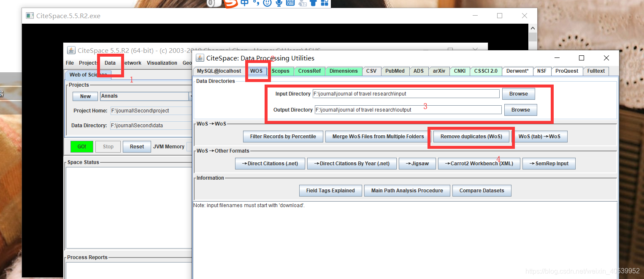Click the green GO! button

pos(81,147)
